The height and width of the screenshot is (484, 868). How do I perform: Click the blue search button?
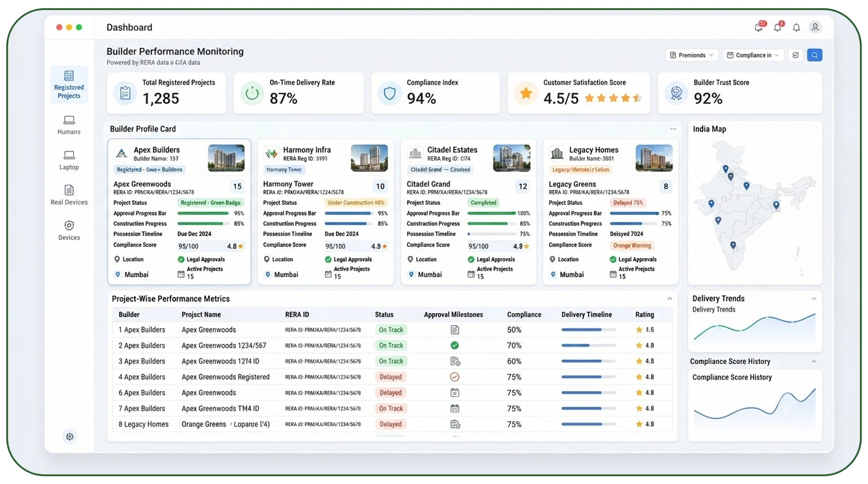[815, 55]
